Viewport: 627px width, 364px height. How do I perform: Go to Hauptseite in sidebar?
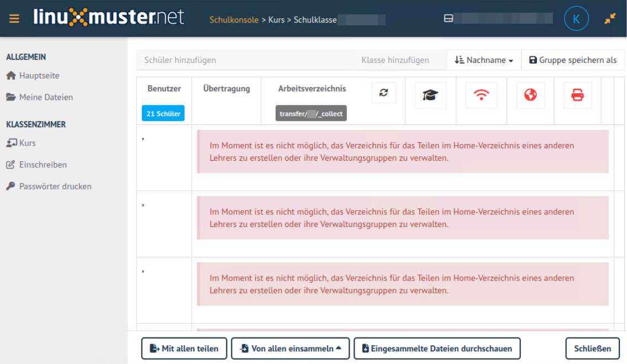[39, 76]
